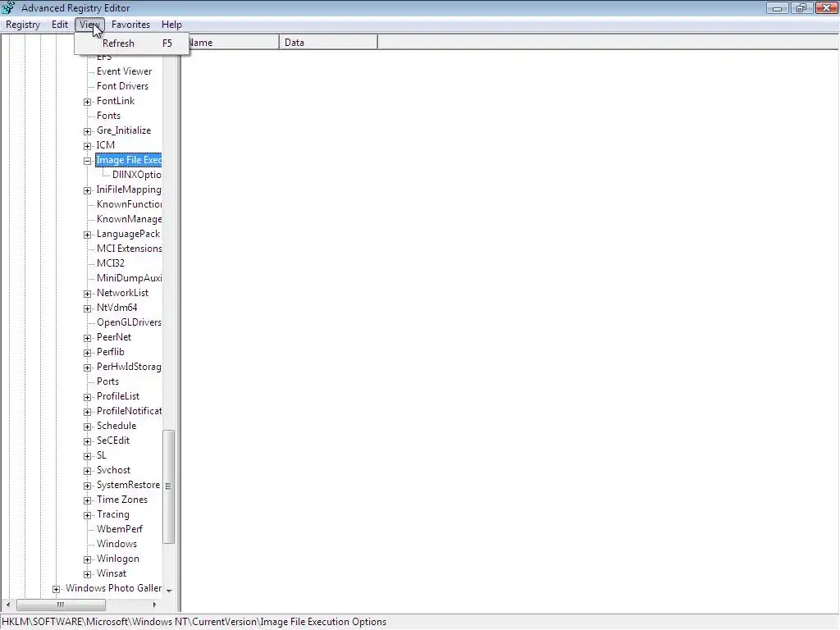Select the OpenGLDrivers key
The image size is (840, 630).
[x=129, y=322]
